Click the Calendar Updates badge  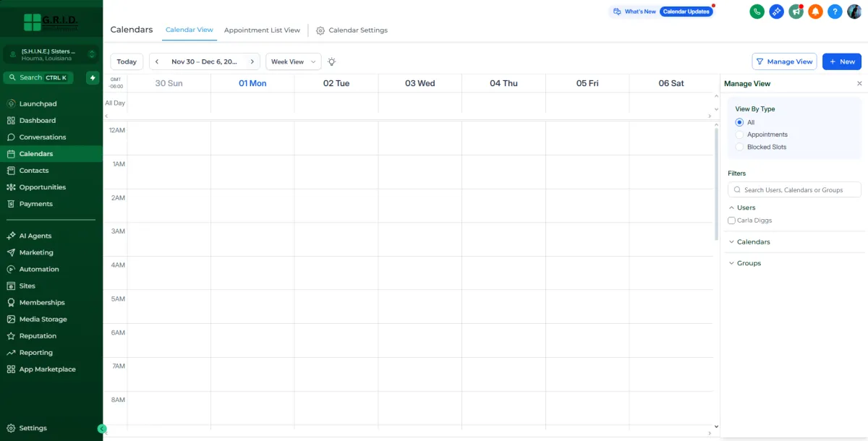[x=686, y=12]
